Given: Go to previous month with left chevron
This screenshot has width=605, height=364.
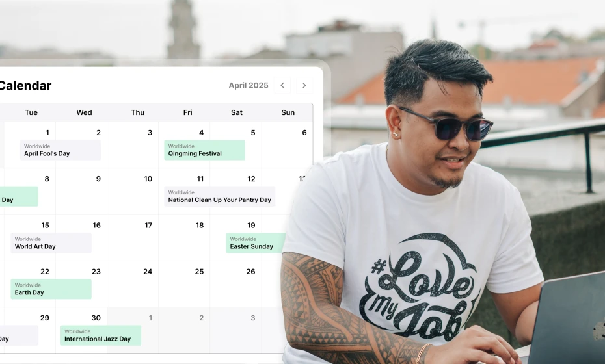Looking at the screenshot, I should coord(282,85).
